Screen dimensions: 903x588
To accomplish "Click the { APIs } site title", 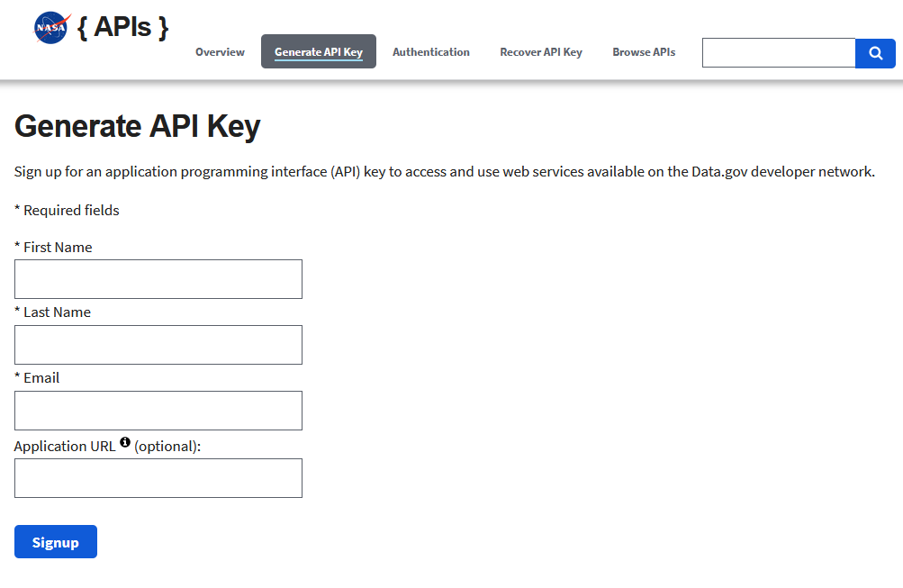I will tap(122, 26).
